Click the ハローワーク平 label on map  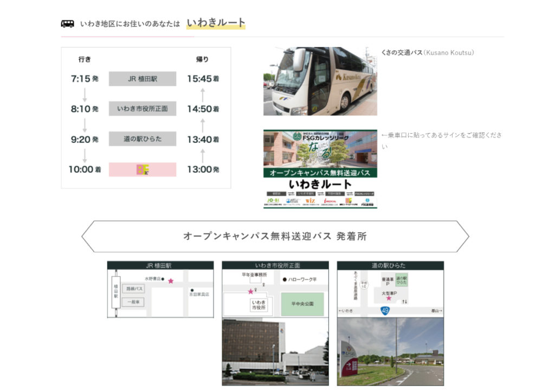click(x=302, y=279)
